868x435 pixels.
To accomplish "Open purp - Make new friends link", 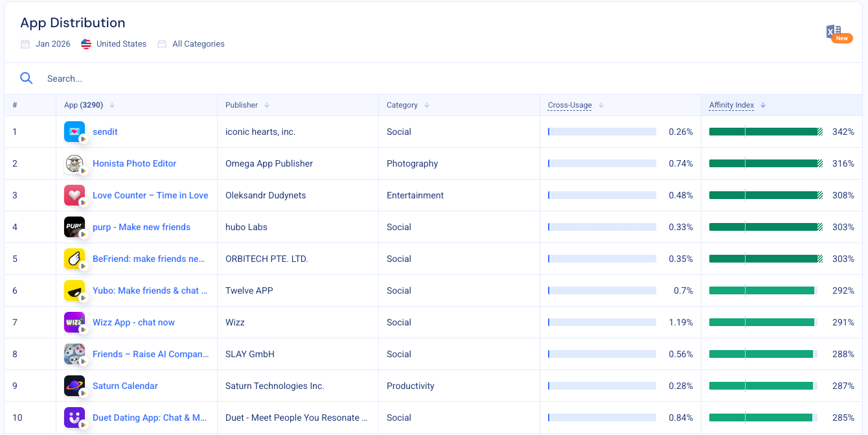I will pos(141,227).
